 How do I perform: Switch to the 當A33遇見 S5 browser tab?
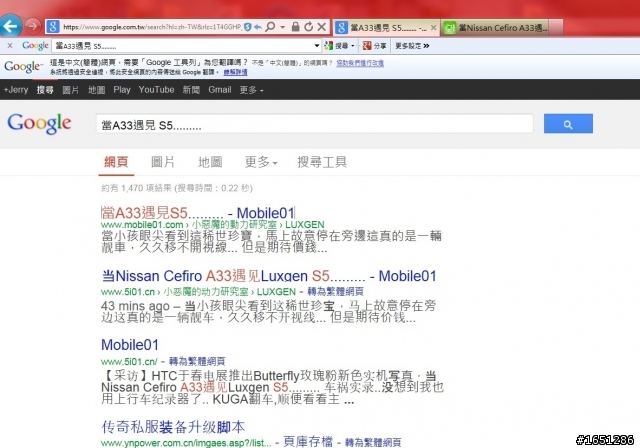coord(386,28)
